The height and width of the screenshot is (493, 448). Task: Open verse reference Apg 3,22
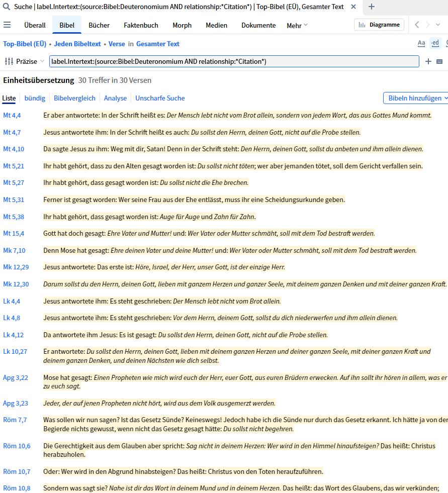pos(16,377)
